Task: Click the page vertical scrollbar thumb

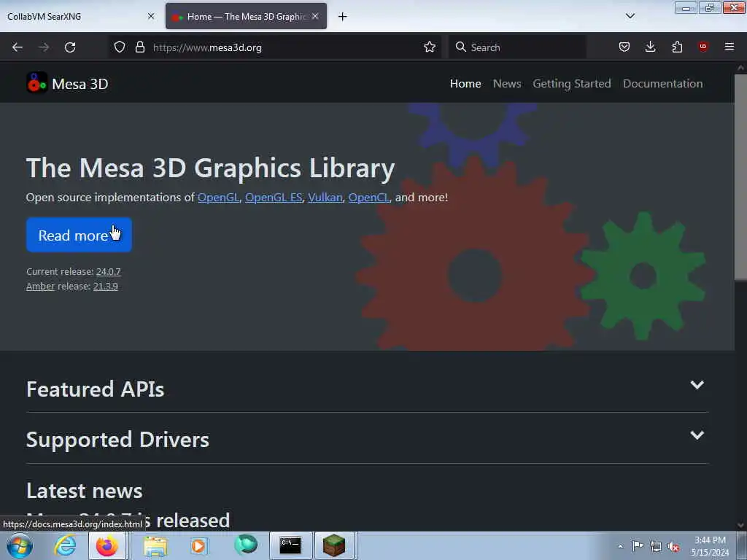Action: 740,177
